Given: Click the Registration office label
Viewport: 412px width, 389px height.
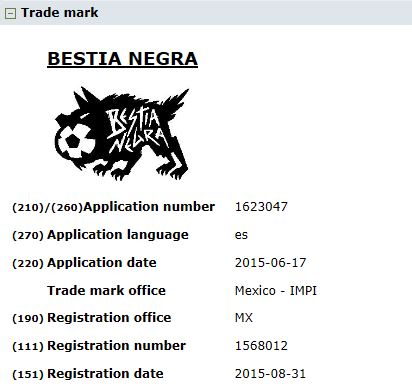Looking at the screenshot, I should click(x=109, y=318).
